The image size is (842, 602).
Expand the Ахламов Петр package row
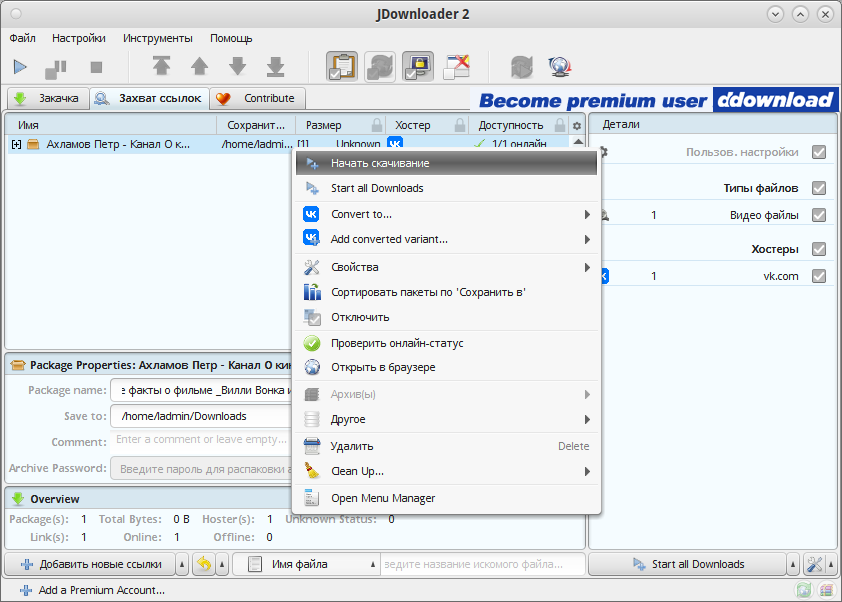click(16, 144)
